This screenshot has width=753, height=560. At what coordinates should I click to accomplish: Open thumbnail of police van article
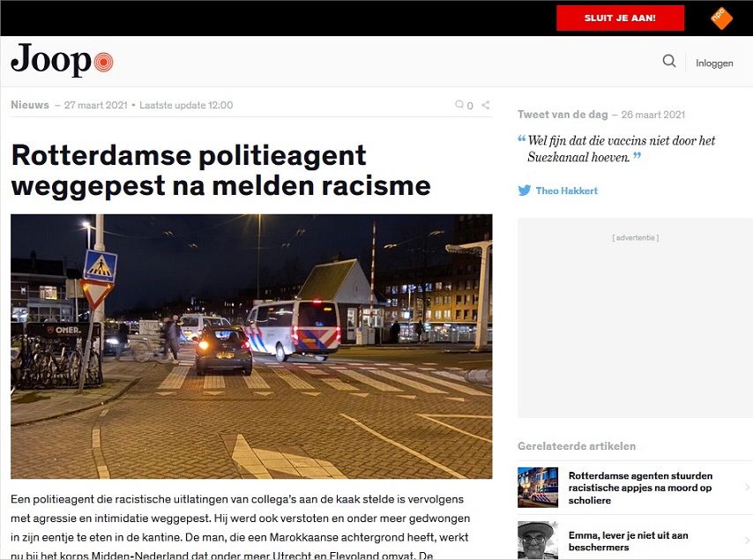538,488
